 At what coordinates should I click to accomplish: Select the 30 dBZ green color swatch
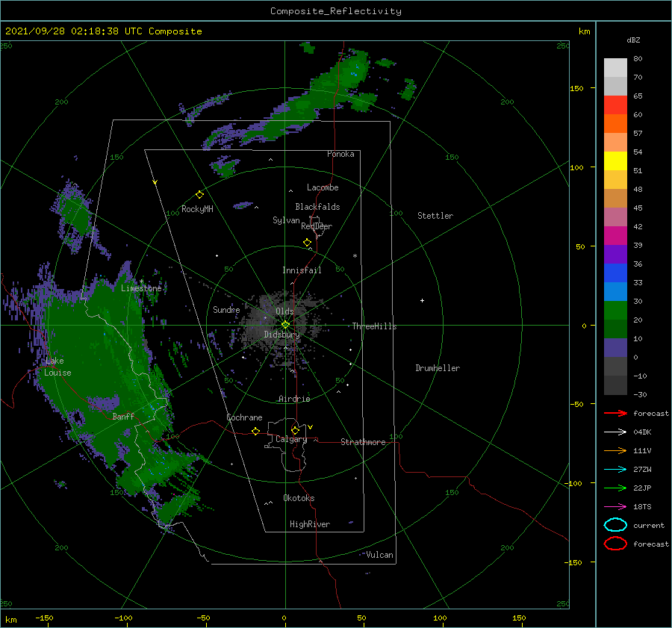(x=615, y=310)
